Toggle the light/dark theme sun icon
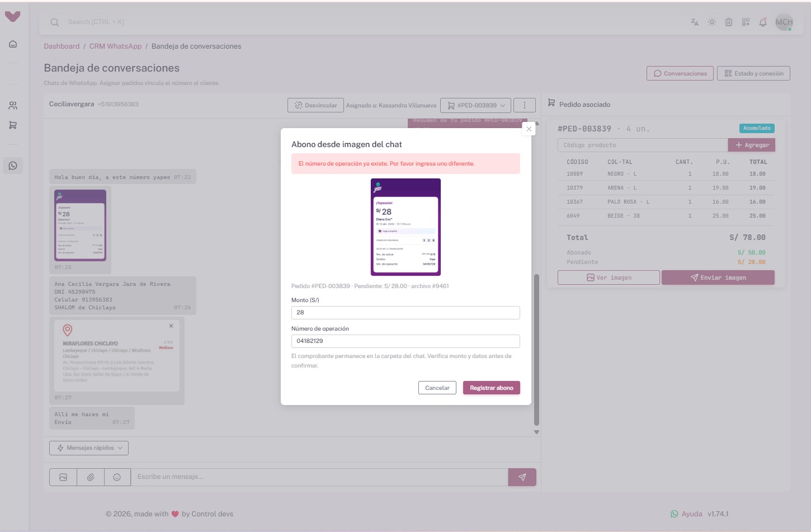Screen dimensions: 811x532 (x=711, y=22)
